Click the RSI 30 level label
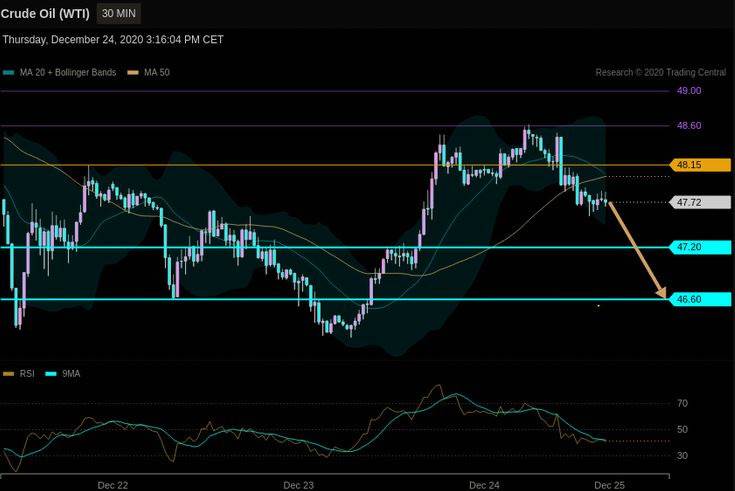Screen dimensions: 735x491 [682, 456]
